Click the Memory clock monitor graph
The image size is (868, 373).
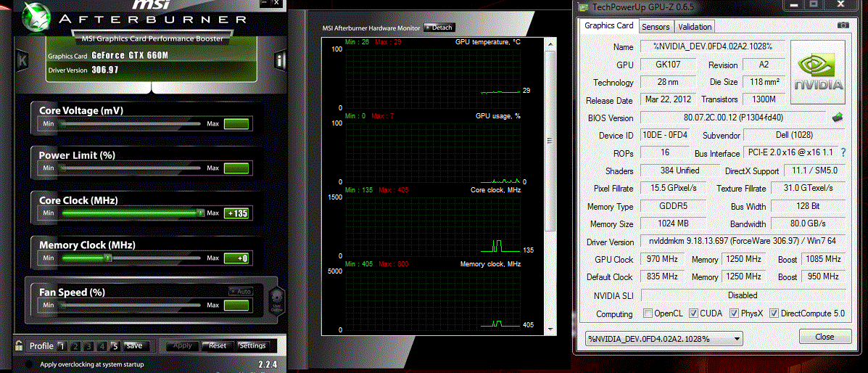coord(434,300)
